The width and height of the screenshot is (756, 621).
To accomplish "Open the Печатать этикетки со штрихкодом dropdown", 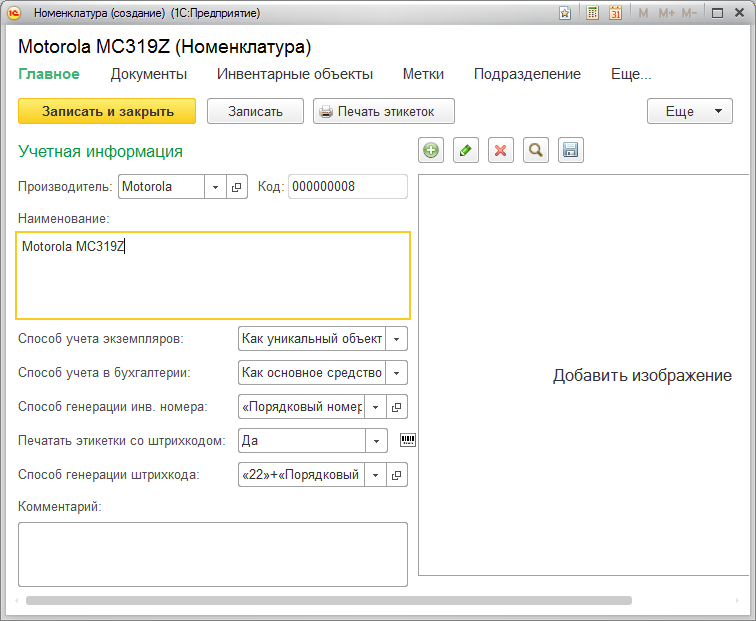I will click(376, 441).
